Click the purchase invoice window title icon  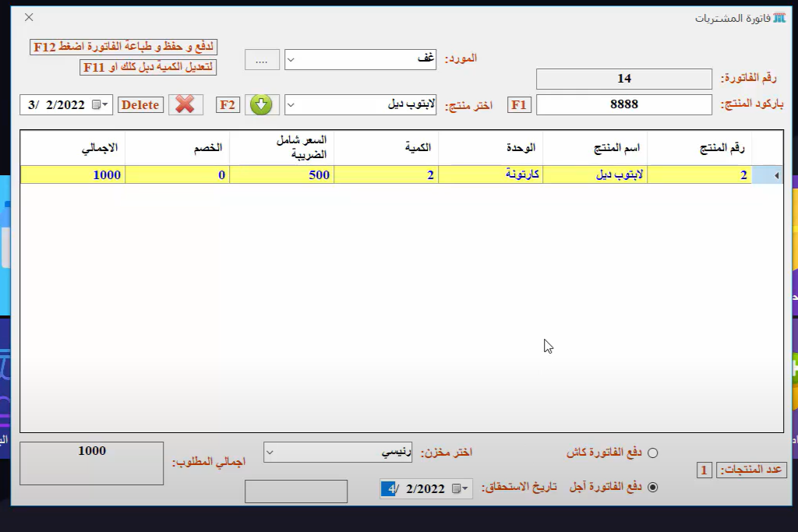coord(779,19)
